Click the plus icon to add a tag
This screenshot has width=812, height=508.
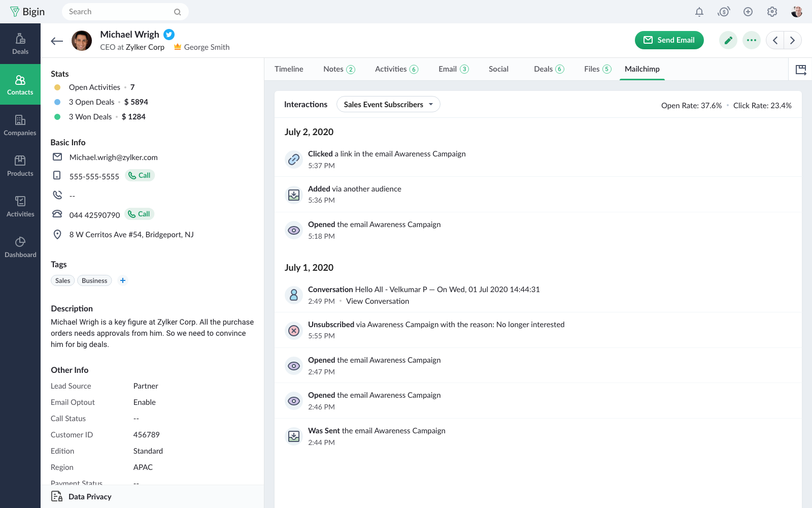click(123, 280)
